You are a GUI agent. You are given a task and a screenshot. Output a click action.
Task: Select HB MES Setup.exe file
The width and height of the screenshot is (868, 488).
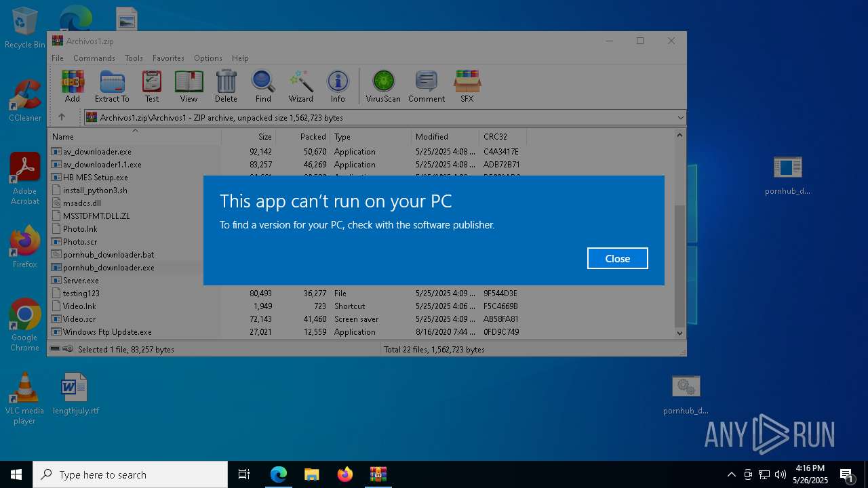click(95, 178)
